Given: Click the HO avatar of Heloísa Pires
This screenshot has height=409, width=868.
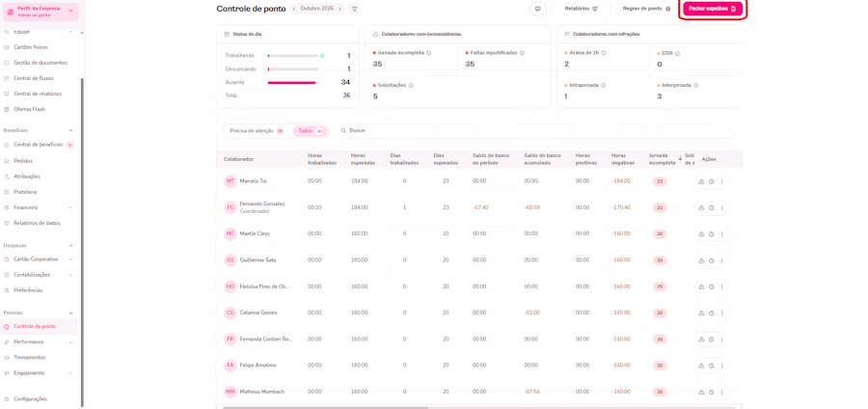Looking at the screenshot, I should [x=231, y=286].
